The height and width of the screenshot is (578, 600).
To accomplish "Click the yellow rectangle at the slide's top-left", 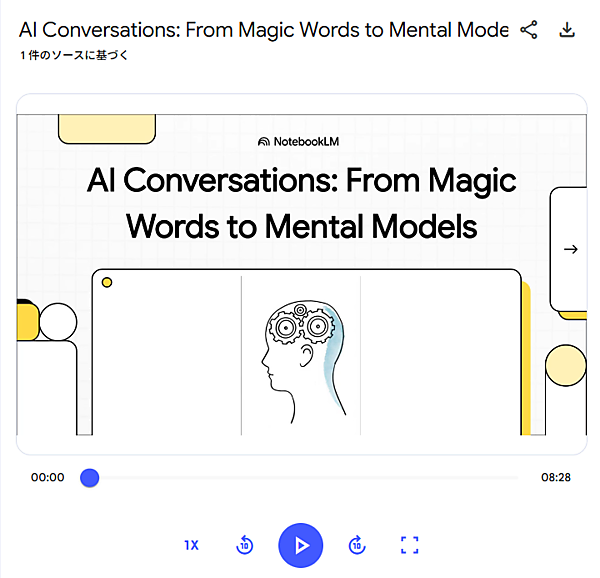I will pos(106,129).
